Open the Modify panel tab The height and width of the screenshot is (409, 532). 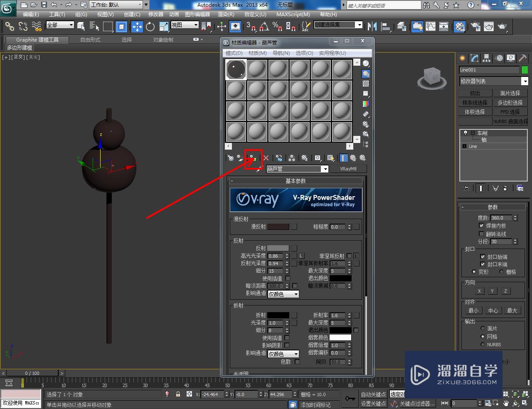474,58
